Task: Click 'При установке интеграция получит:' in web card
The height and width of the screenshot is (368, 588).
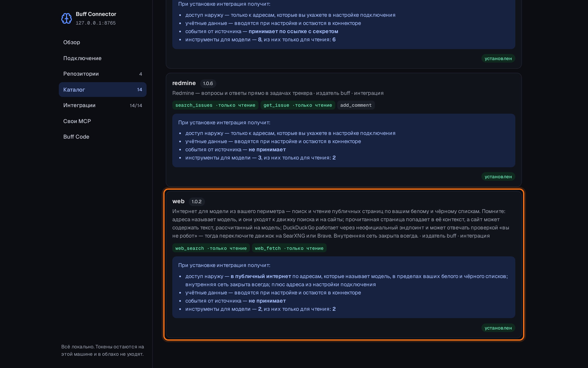Action: 224,265
